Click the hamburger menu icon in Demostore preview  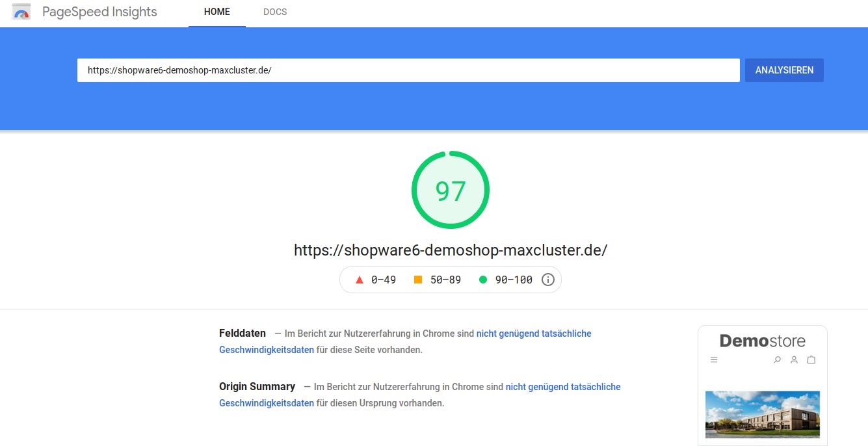click(714, 360)
